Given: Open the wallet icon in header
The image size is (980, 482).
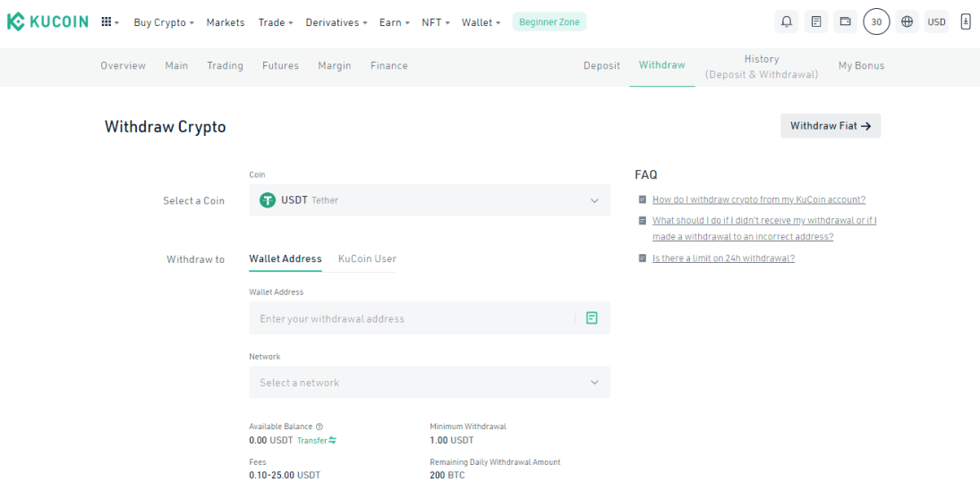Looking at the screenshot, I should [x=846, y=21].
